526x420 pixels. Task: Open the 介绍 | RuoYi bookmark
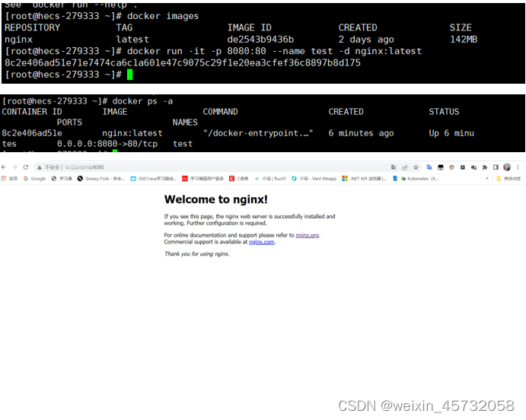[270, 179]
